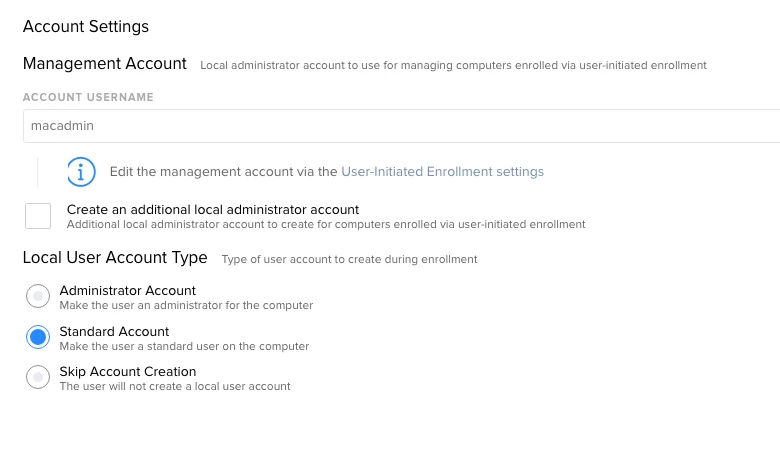Focus the Account Username field containing macadmin

(401, 126)
